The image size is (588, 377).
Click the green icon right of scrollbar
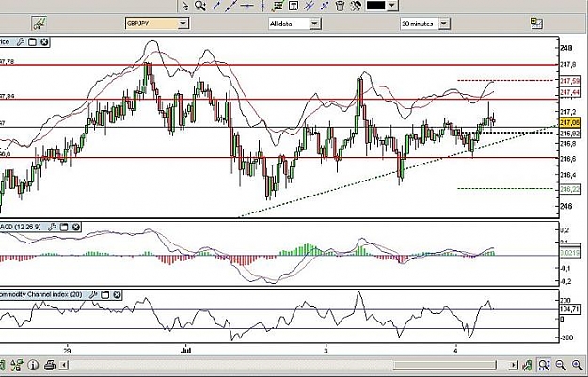(527, 365)
